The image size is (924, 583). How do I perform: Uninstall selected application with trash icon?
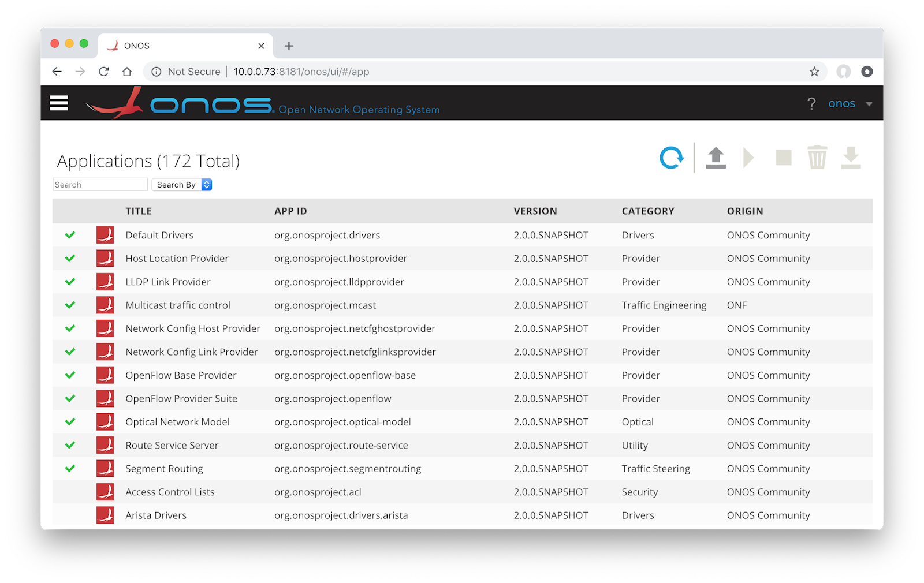817,158
